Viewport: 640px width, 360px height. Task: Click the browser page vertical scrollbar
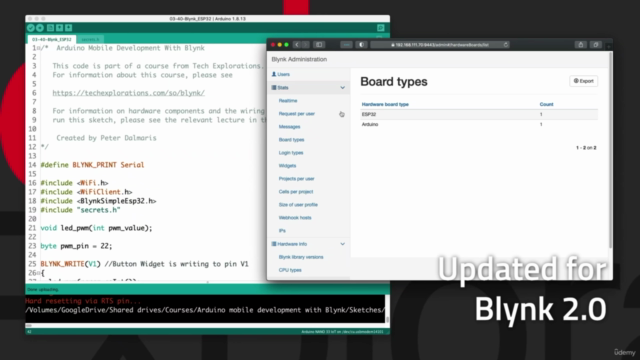coord(610,151)
